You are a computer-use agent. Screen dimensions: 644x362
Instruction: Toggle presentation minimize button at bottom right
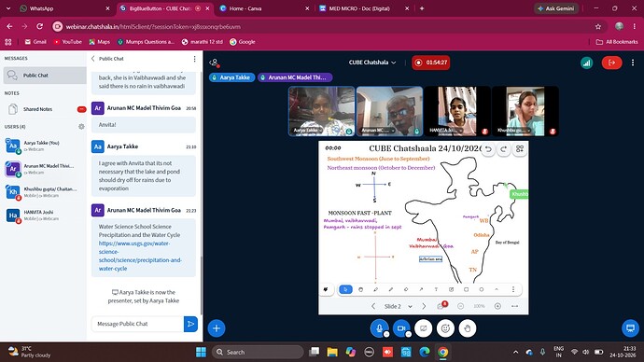pos(630,327)
